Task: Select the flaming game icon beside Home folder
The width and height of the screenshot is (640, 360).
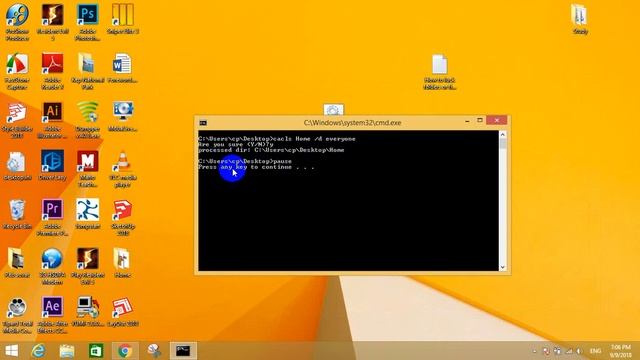Action: (87, 258)
